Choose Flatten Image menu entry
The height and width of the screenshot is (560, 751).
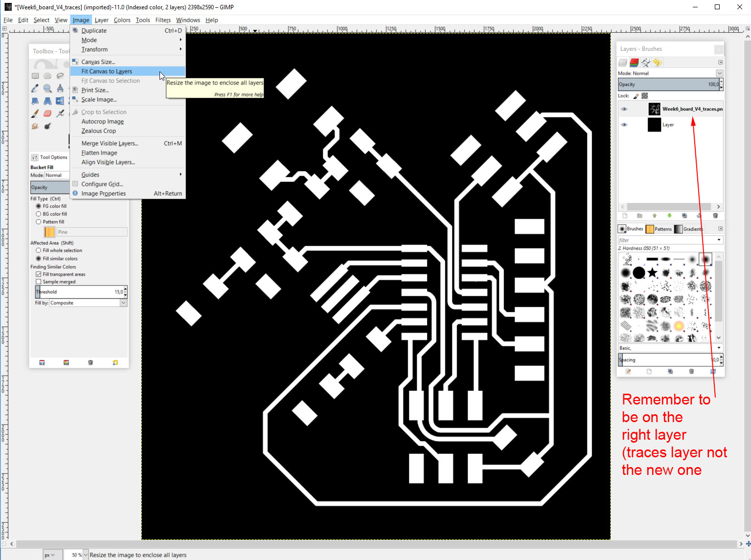coord(127,153)
